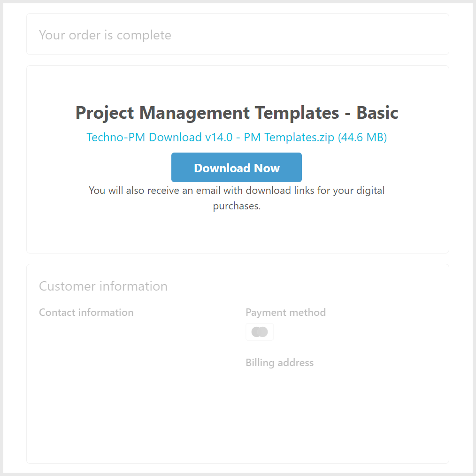Click the Download Now button
This screenshot has height=476, width=476.
tap(236, 168)
